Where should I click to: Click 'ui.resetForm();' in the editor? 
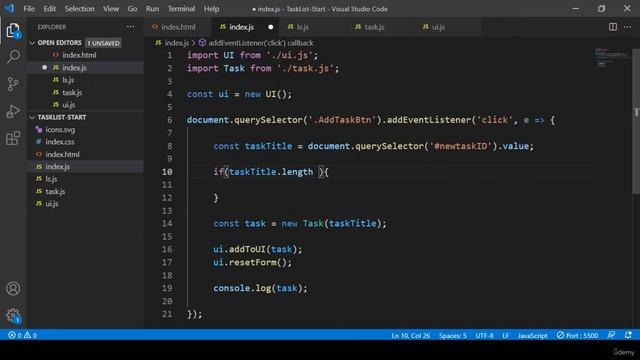[x=252, y=262]
